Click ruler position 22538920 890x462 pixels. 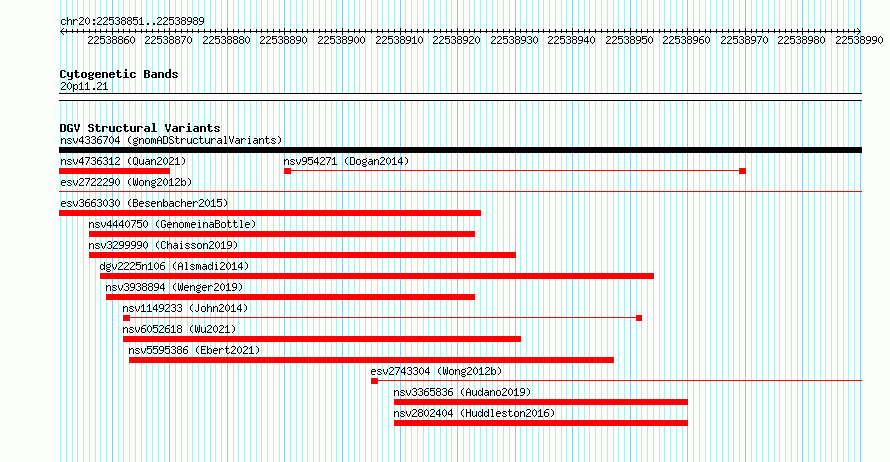(x=456, y=40)
